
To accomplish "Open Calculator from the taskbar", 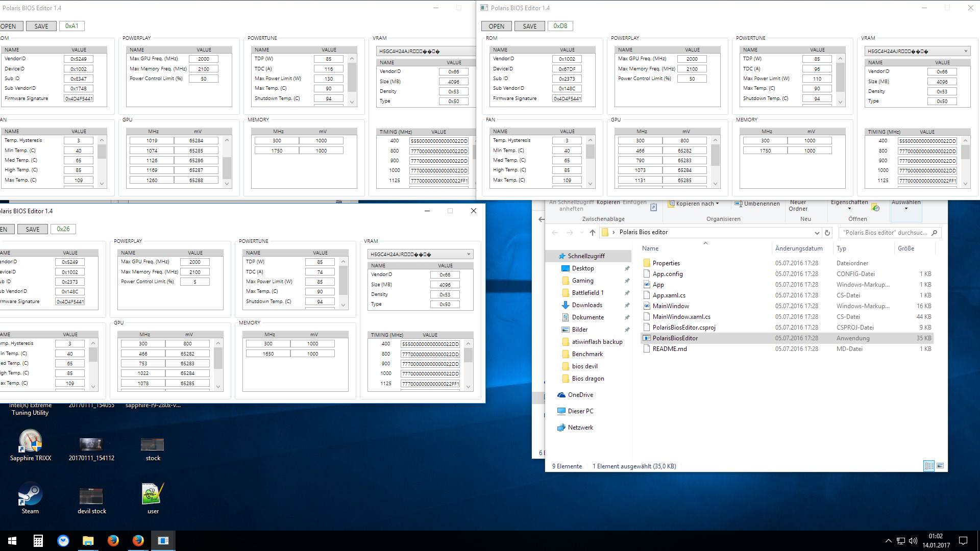I will click(x=38, y=541).
